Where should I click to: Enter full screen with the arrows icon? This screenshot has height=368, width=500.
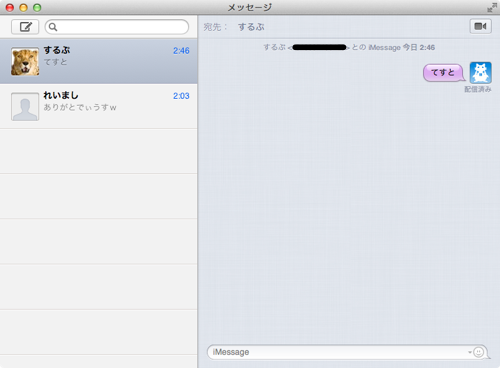(x=492, y=8)
